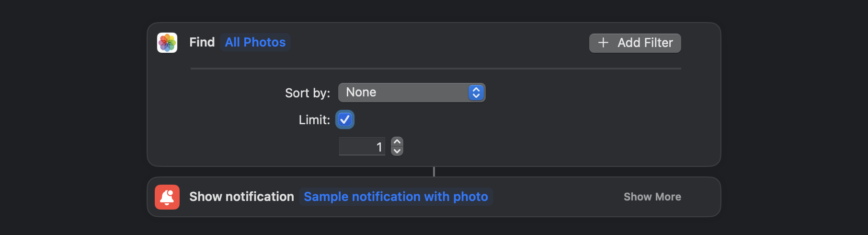
Task: Click the connector line between actions
Action: (x=434, y=172)
